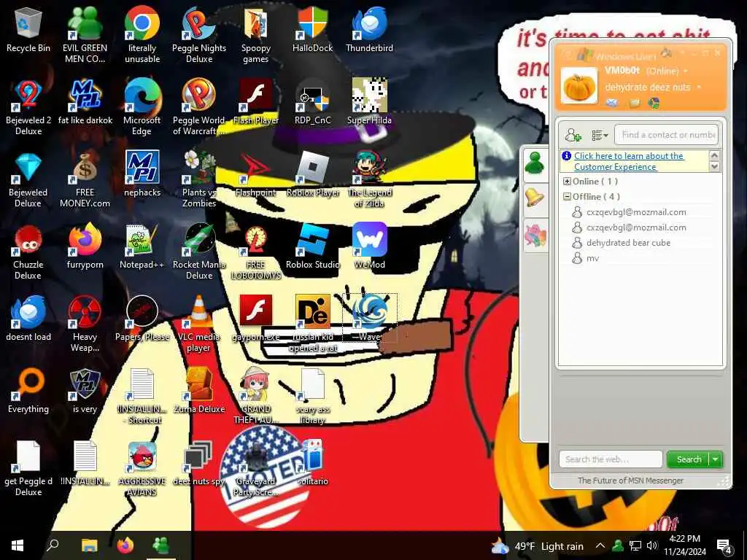Screen dimensions: 747x560
Task: Select the FREE MONEY.com money bag icon
Action: [x=85, y=179]
